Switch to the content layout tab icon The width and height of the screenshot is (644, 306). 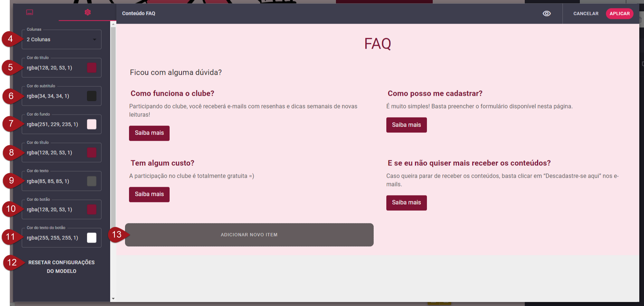(x=30, y=12)
